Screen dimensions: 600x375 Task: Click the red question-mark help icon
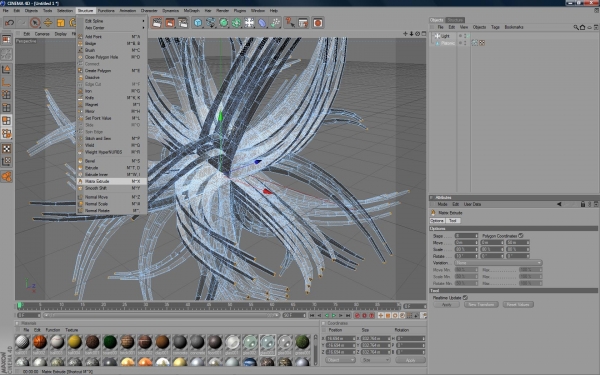tap(290, 23)
